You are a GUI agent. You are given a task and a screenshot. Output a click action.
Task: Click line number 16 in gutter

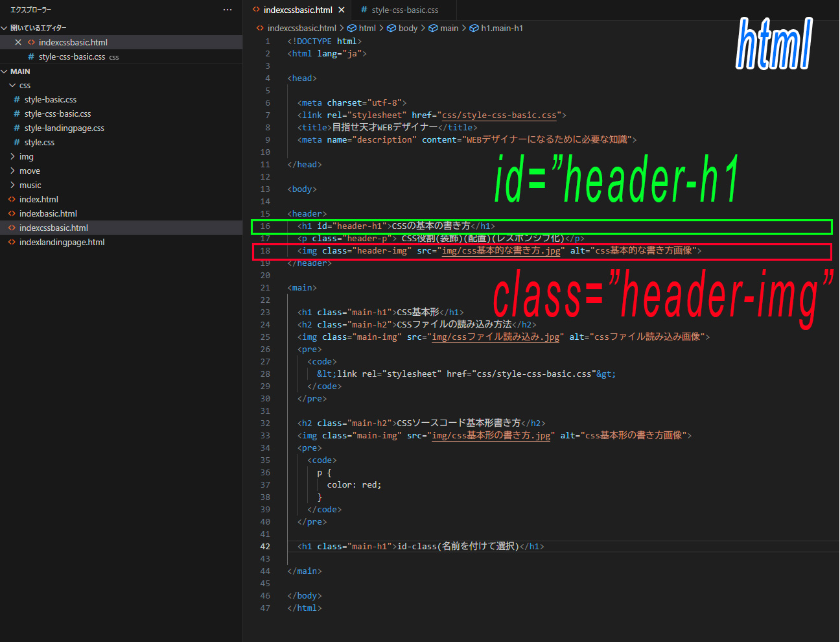click(x=265, y=226)
